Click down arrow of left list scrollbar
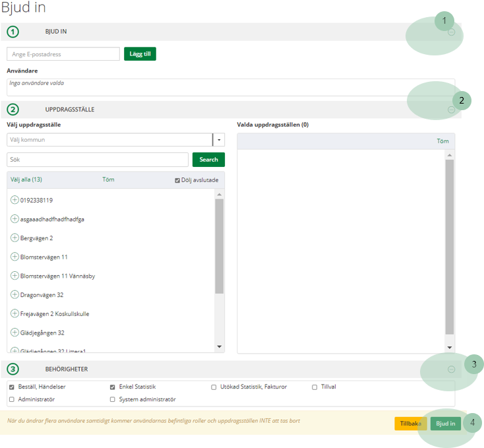 click(219, 347)
